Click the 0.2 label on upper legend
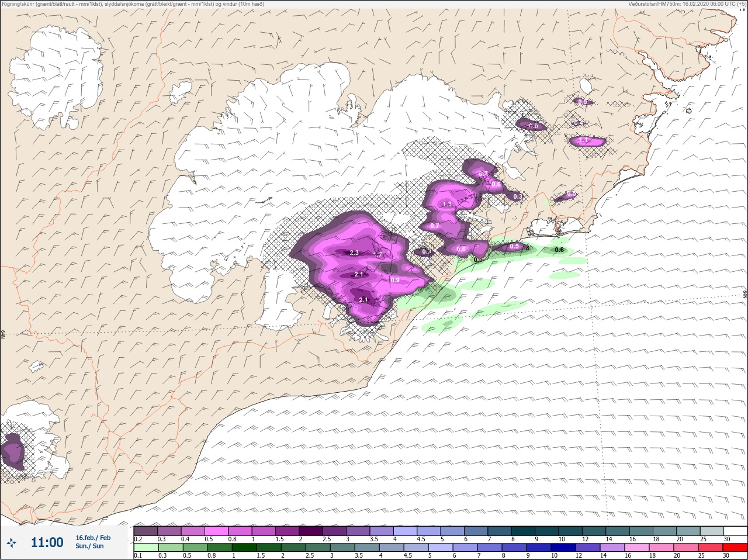 click(x=138, y=539)
